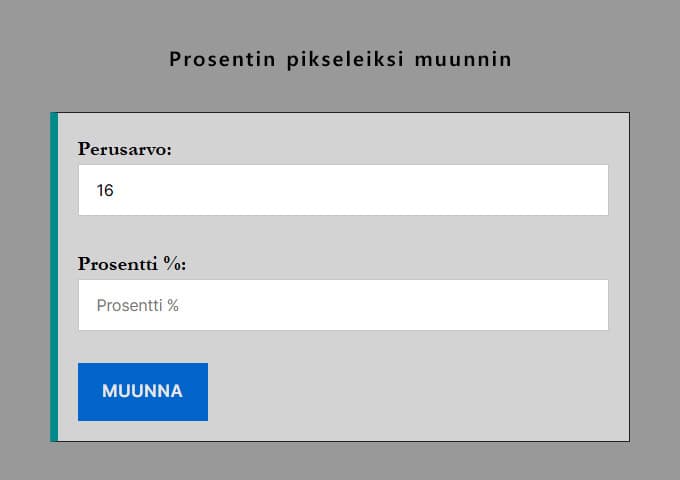Screen dimensions: 680x480
Task: Click the teal accent bar on the form
Action: [x=54, y=277]
